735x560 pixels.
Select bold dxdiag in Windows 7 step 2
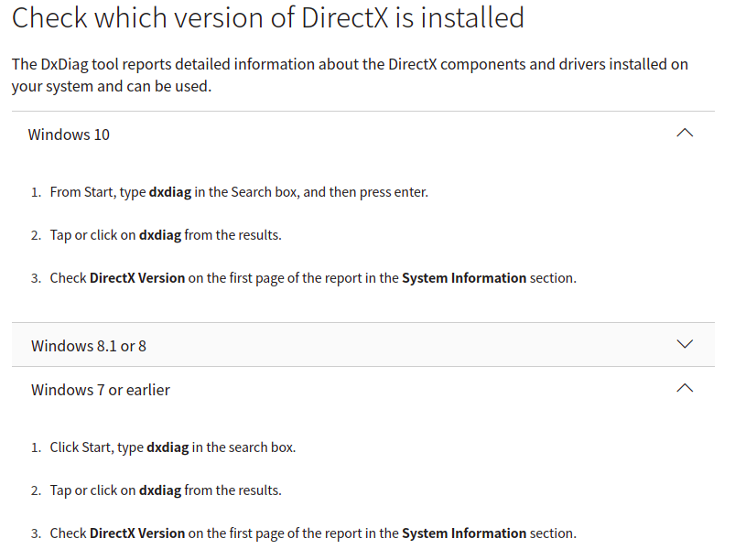tap(160, 490)
